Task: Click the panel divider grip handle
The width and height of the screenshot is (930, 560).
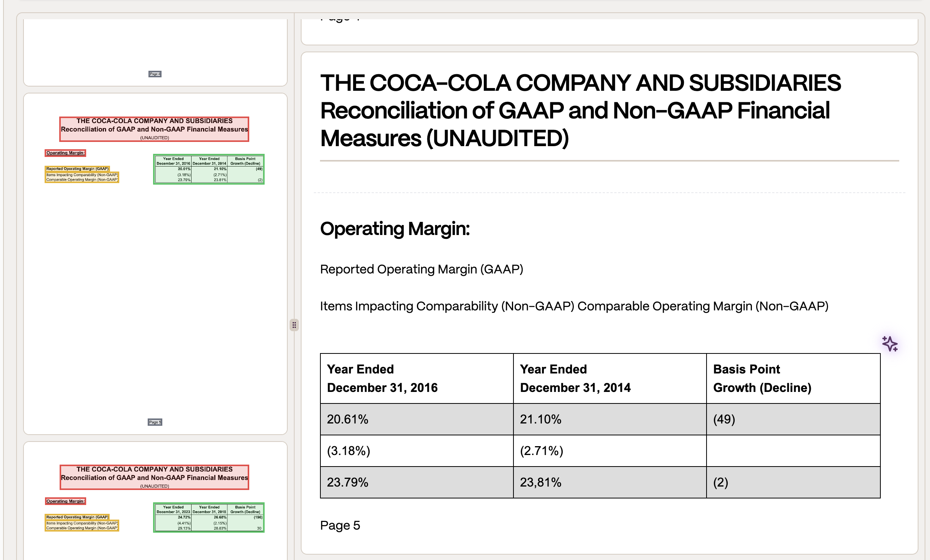Action: pos(294,325)
